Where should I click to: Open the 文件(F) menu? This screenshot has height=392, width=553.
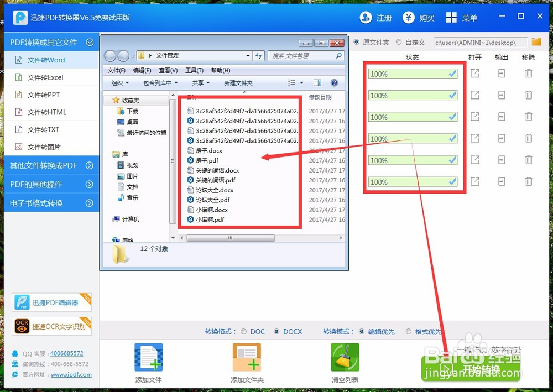click(x=116, y=71)
